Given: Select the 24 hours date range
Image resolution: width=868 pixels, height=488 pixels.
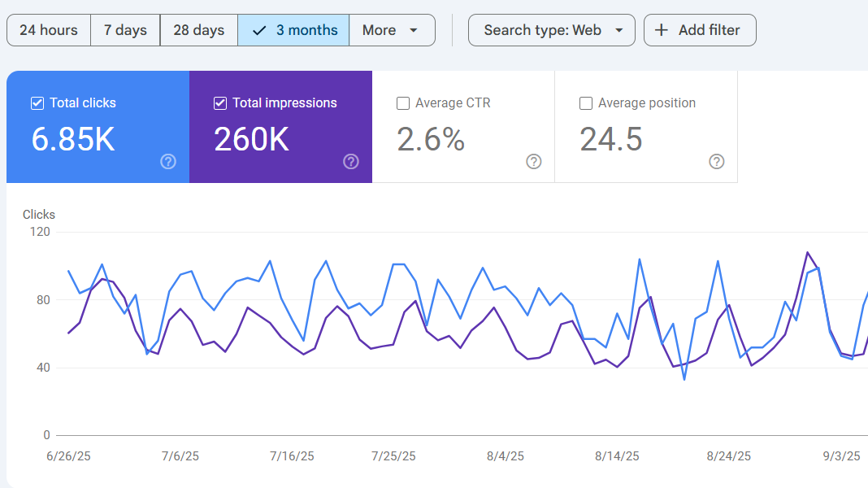Looking at the screenshot, I should (49, 30).
